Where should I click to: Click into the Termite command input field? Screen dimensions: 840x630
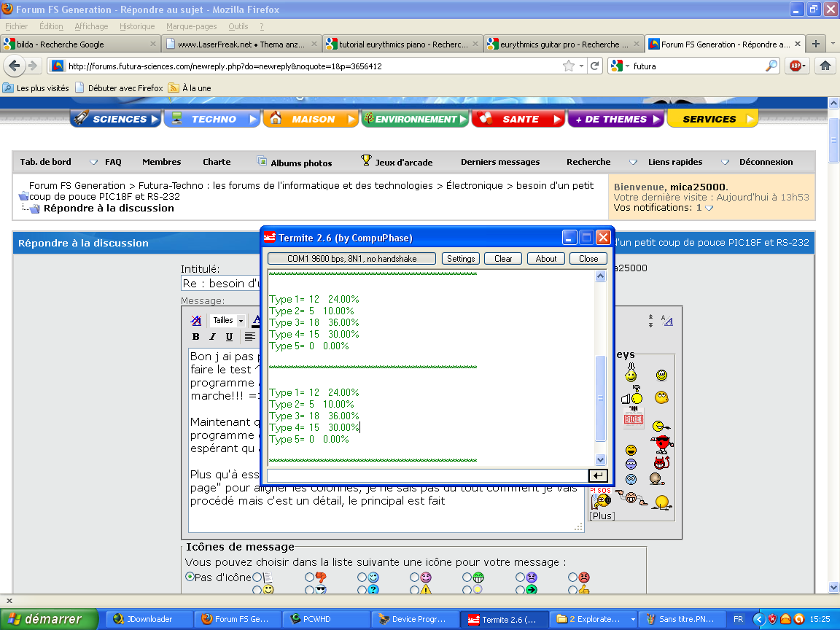click(427, 475)
